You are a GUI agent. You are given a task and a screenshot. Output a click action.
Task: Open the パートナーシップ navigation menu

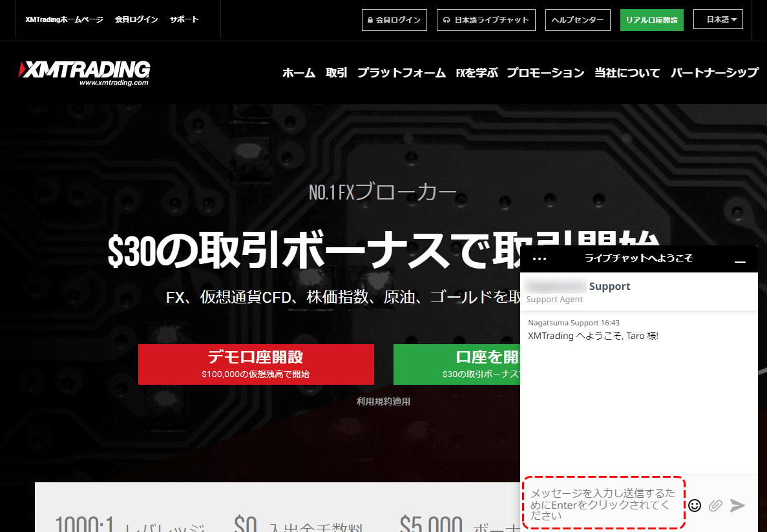point(714,73)
